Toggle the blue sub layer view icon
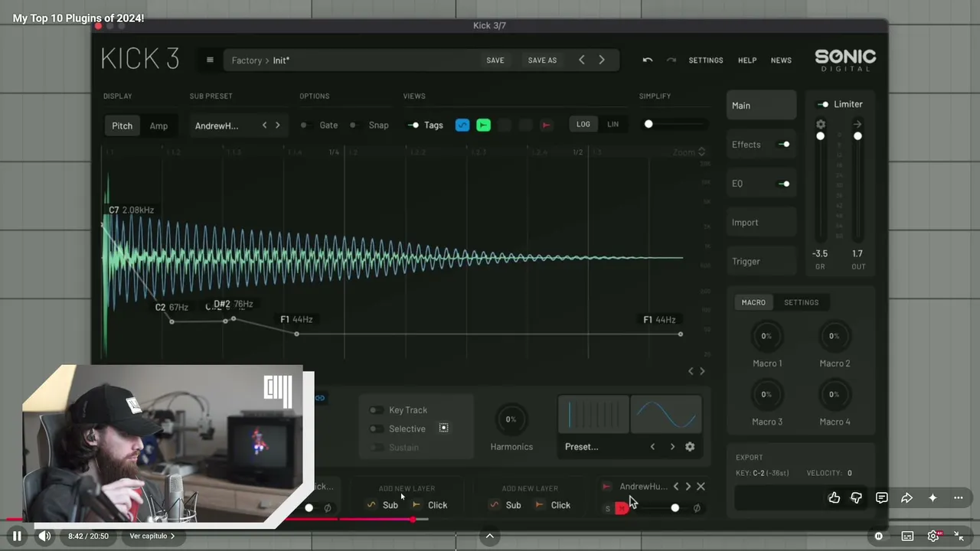This screenshot has height=551, width=980. [x=462, y=125]
